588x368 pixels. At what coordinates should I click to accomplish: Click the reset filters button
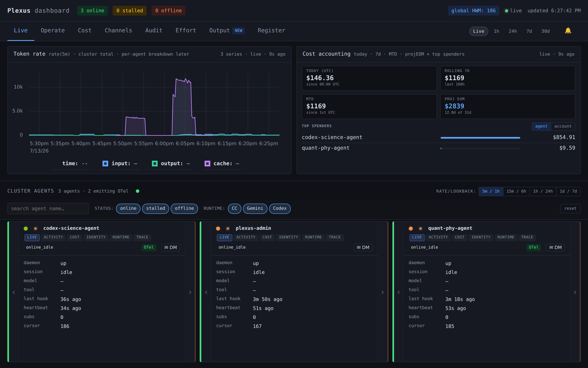click(x=570, y=209)
